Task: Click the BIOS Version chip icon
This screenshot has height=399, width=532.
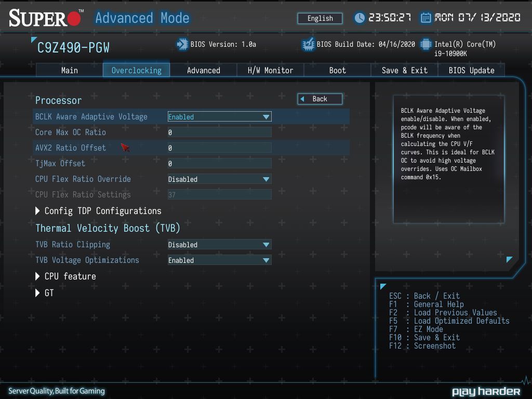Action: [x=182, y=45]
